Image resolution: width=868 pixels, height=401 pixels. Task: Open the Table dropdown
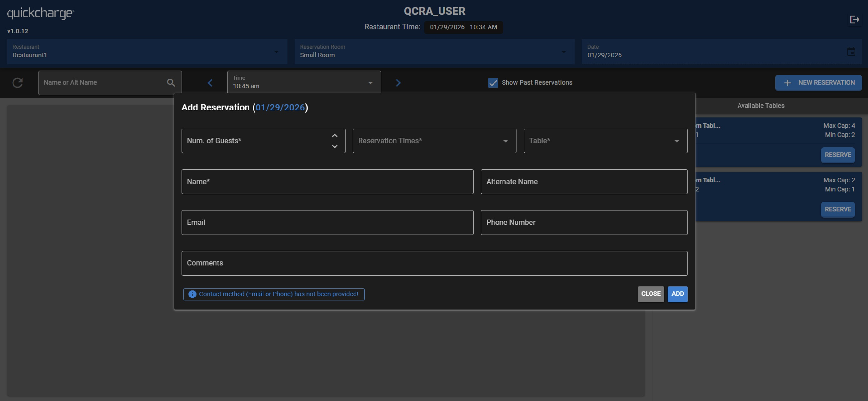pyautogui.click(x=606, y=141)
